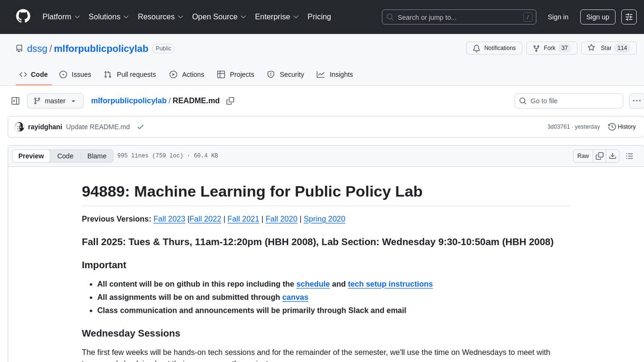This screenshot has width=644, height=362.
Task: Select the Preview view mode
Action: tap(31, 156)
